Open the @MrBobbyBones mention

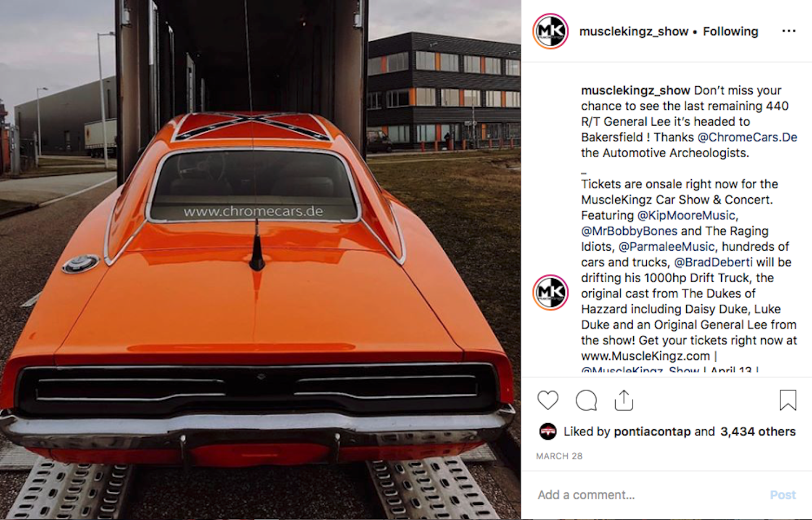629,231
